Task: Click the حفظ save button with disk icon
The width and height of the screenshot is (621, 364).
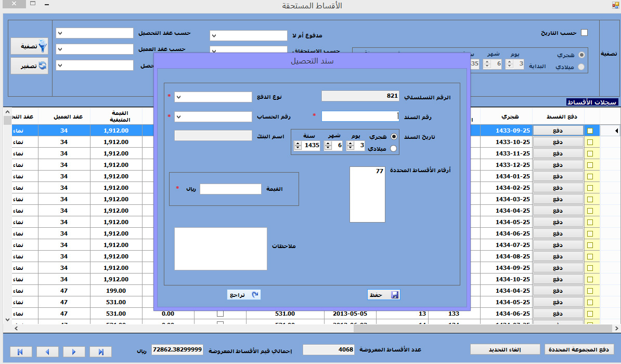Action: pos(383,295)
